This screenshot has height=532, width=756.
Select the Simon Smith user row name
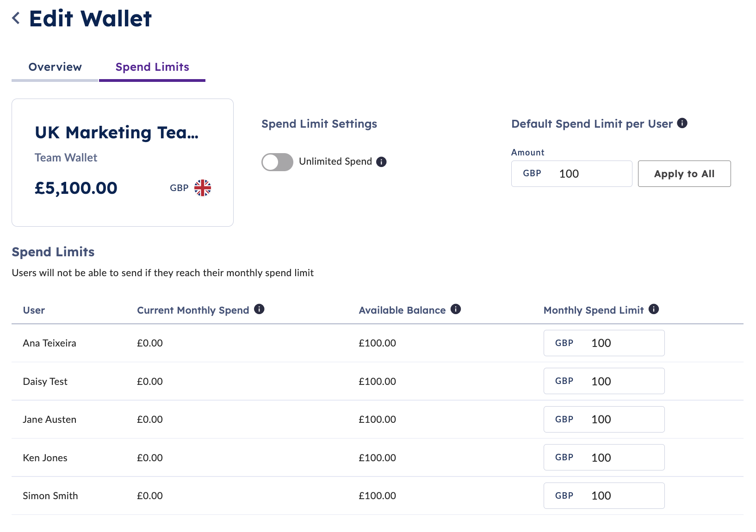tap(50, 496)
